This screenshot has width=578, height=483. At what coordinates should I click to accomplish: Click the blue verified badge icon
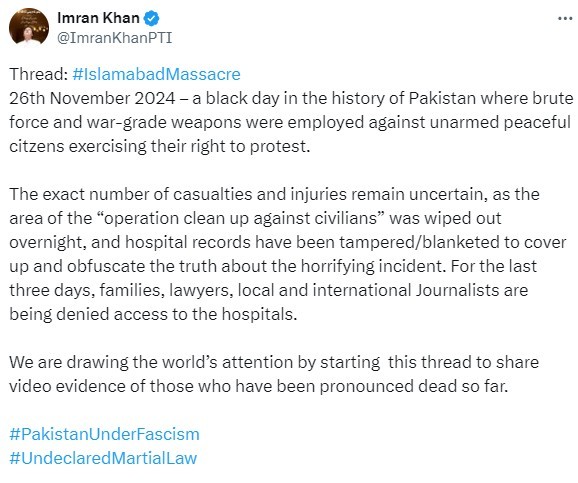pos(151,18)
